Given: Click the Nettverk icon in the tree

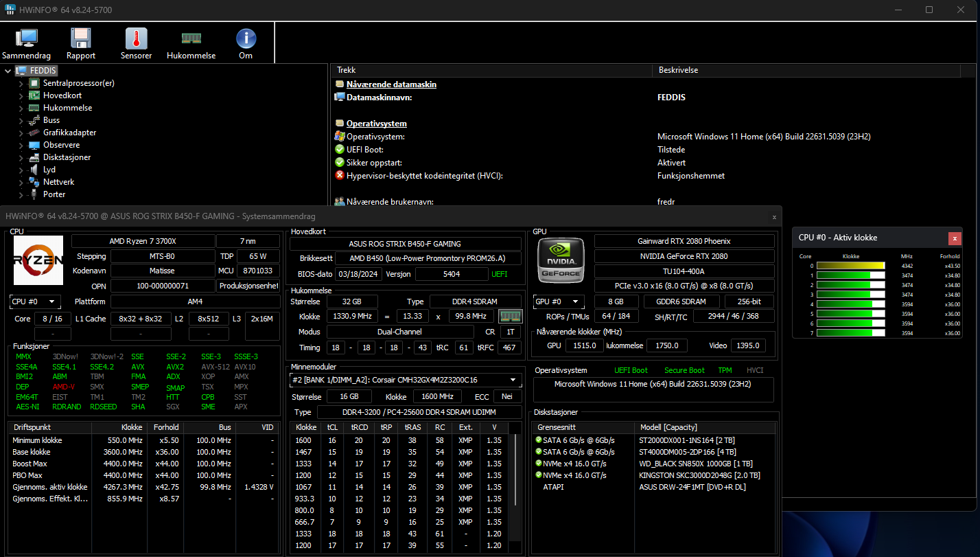Looking at the screenshot, I should click(34, 182).
